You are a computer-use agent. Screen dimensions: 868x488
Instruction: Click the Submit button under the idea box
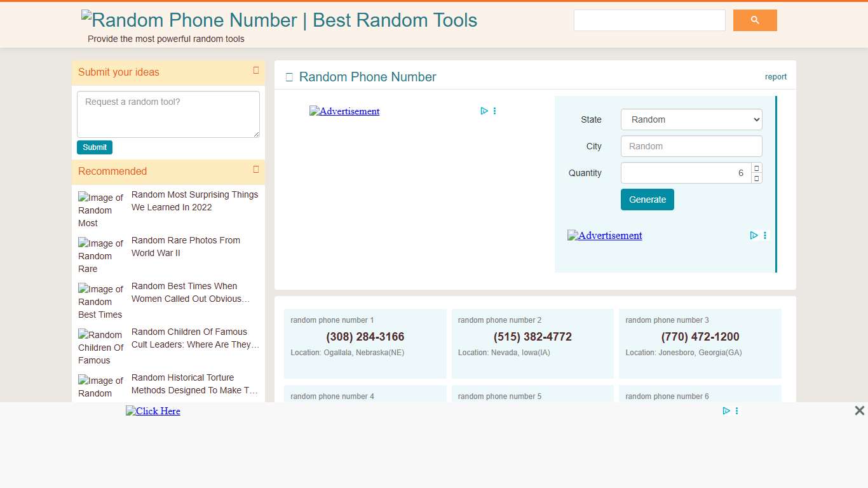point(94,147)
